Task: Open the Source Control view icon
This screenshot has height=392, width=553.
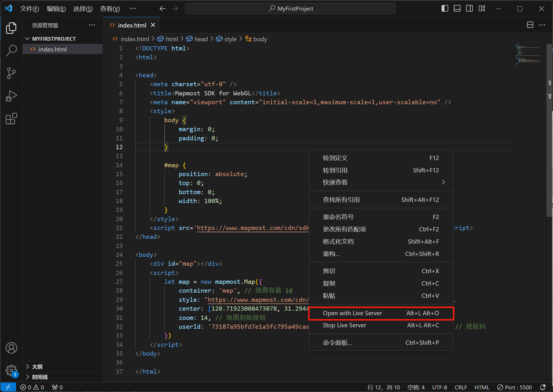Action: point(11,73)
